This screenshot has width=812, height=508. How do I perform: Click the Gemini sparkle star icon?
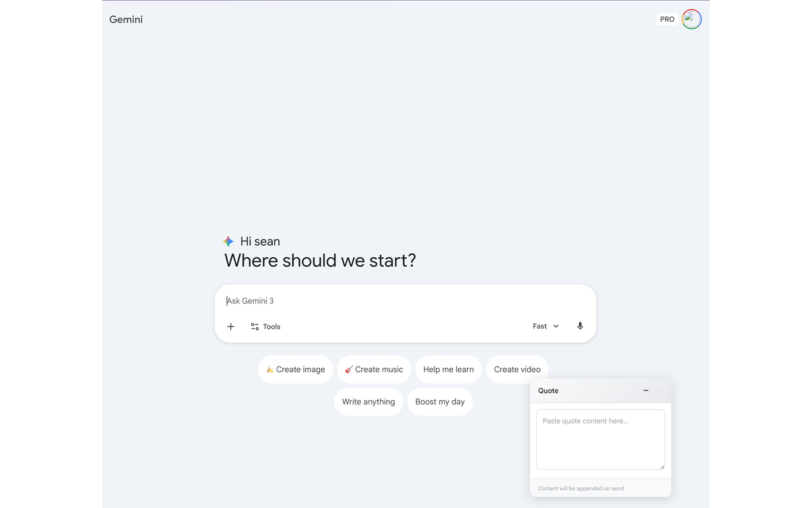[x=228, y=241]
